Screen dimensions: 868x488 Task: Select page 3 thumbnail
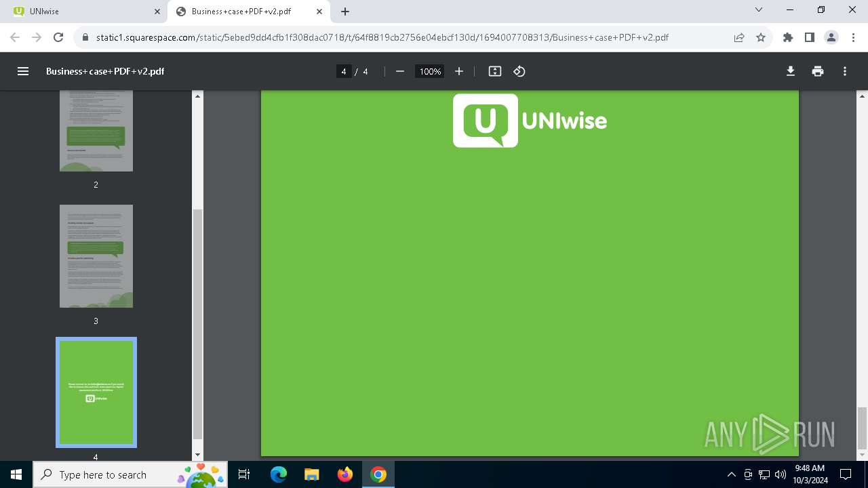click(x=96, y=256)
